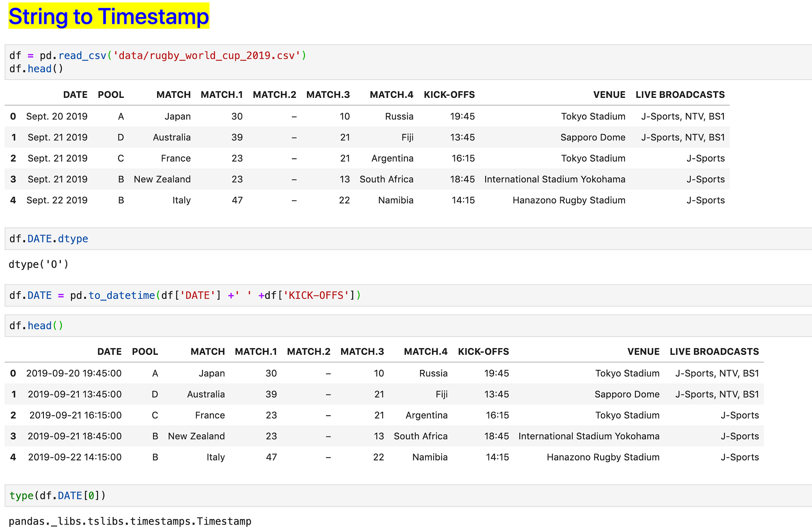
Task: Click the dtype('O') output text
Action: 39,264
